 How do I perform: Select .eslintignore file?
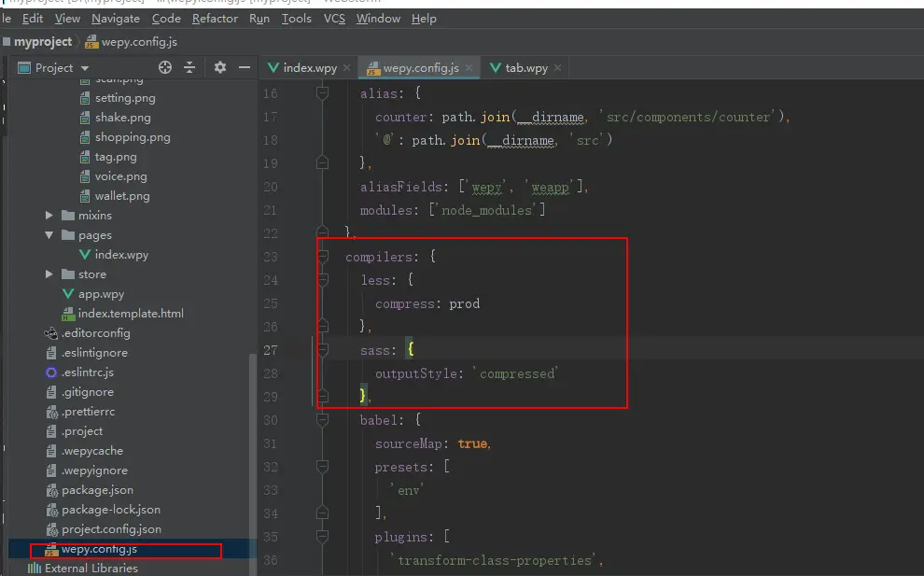[x=94, y=353]
